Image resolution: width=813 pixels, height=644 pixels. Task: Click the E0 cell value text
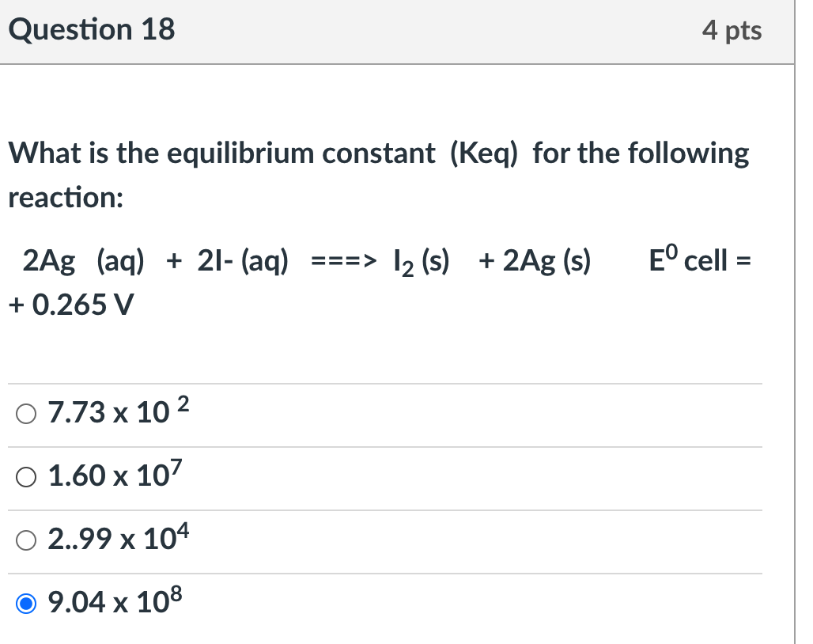[x=700, y=259]
